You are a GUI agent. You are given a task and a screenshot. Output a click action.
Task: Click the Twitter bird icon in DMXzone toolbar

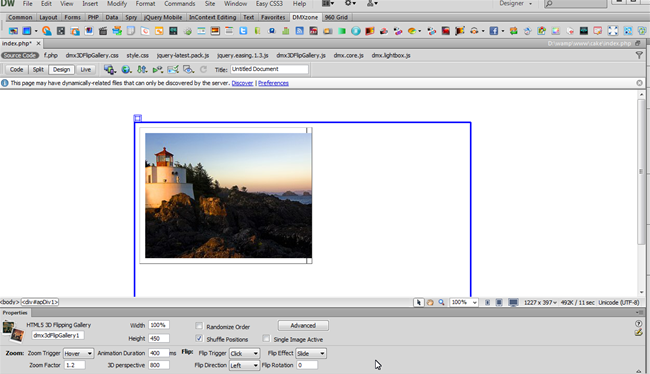243,31
